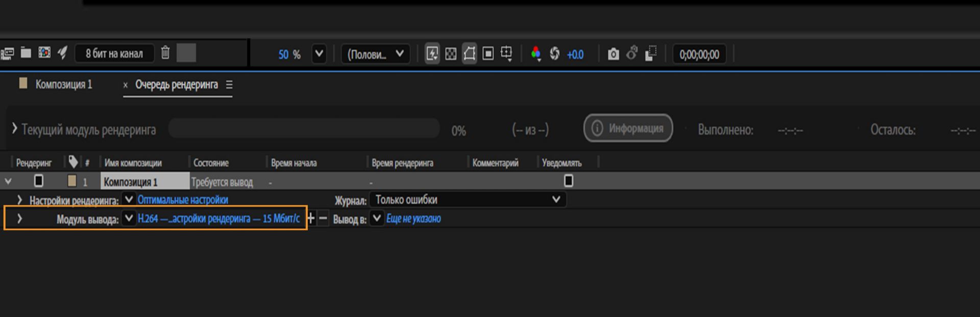Viewport: 980px width, 317px height.
Task: Open the magnification arrow next to 50 %
Action: point(319,54)
